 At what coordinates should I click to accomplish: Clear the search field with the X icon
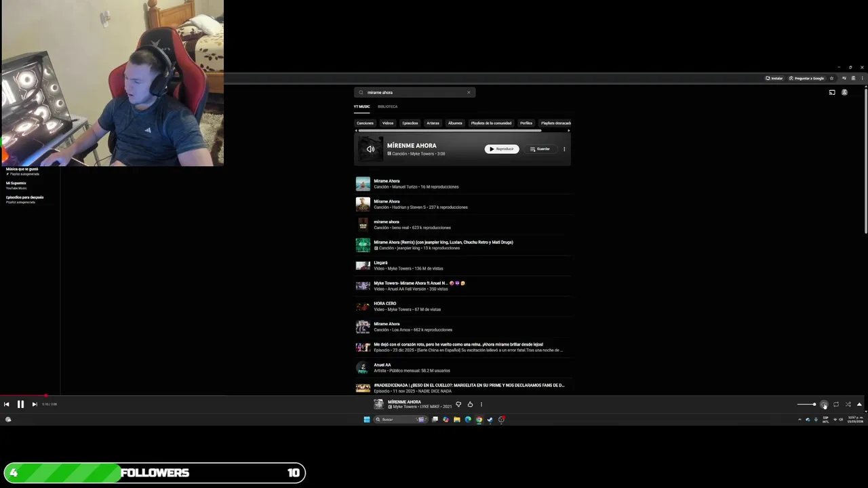(468, 92)
